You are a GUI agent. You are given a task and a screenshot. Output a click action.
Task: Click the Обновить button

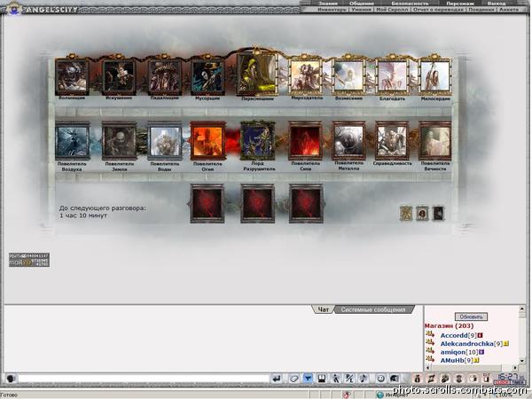471,317
